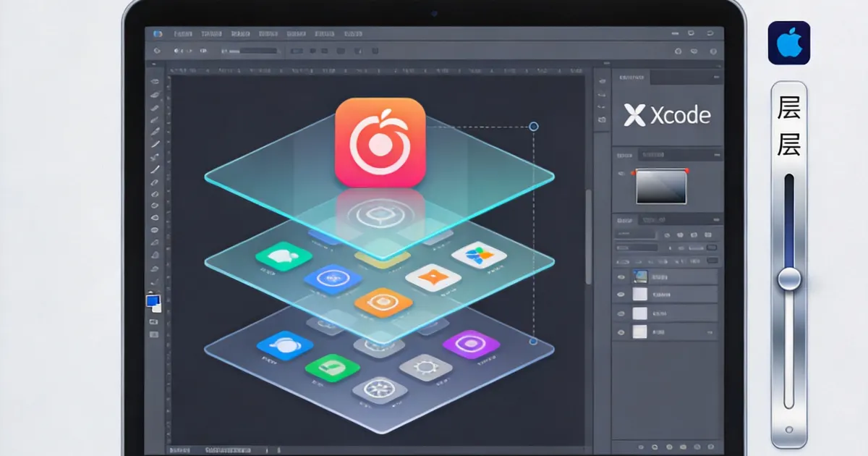Click the large orange-red app icon on the top layer
Viewport: 868px width, 456px height.
pos(380,142)
